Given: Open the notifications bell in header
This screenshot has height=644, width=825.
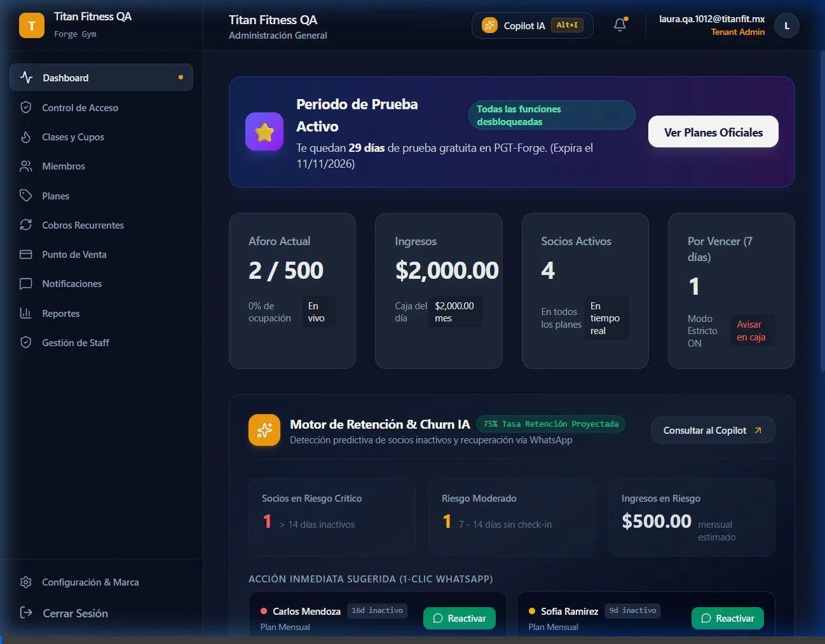Looking at the screenshot, I should coord(620,25).
